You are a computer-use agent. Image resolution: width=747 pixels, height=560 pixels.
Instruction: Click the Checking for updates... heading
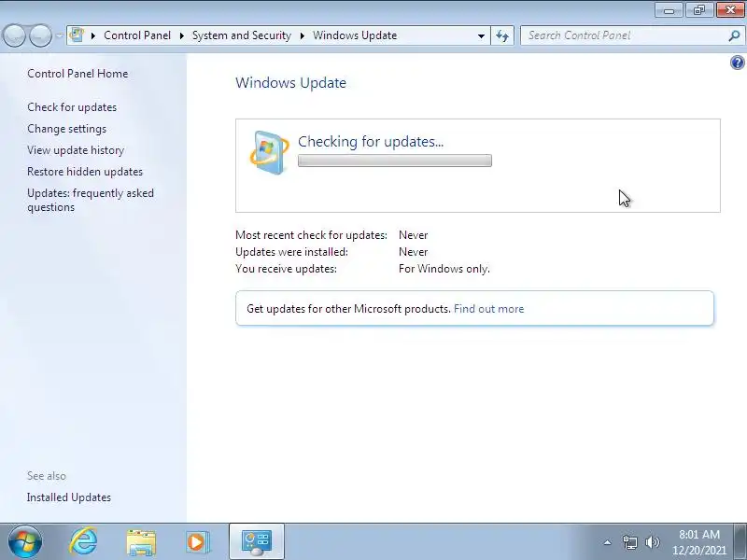click(x=371, y=142)
